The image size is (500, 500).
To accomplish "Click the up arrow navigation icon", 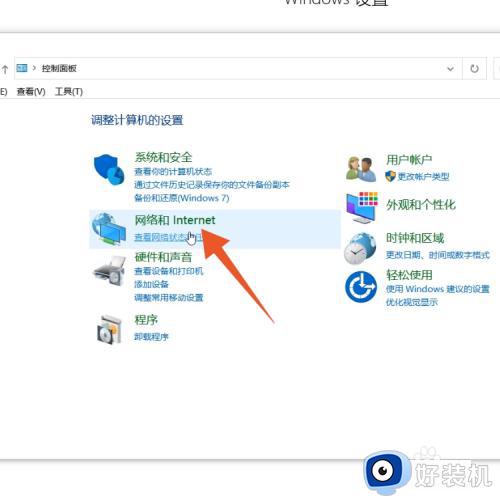I will click(x=5, y=69).
